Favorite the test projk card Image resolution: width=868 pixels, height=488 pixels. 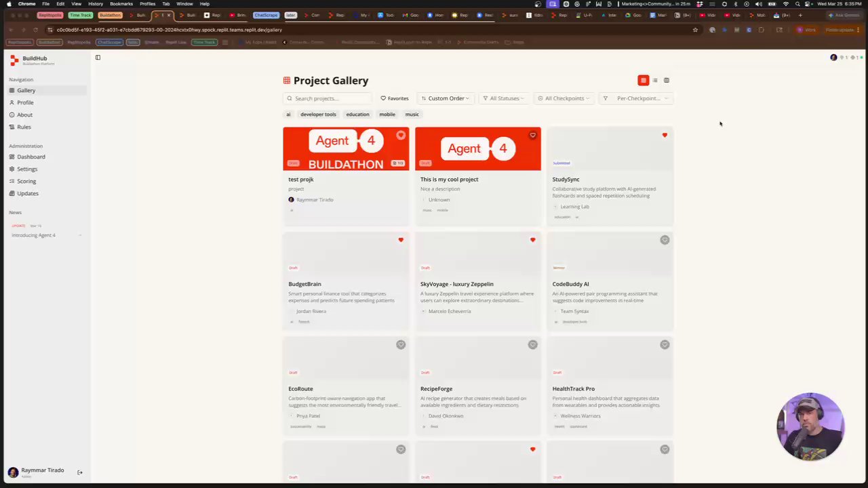pos(401,136)
